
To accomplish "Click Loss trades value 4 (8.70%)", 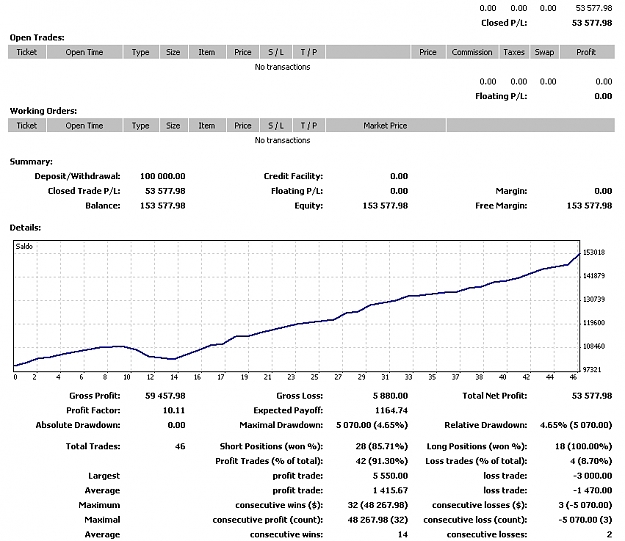I will (x=591, y=461).
